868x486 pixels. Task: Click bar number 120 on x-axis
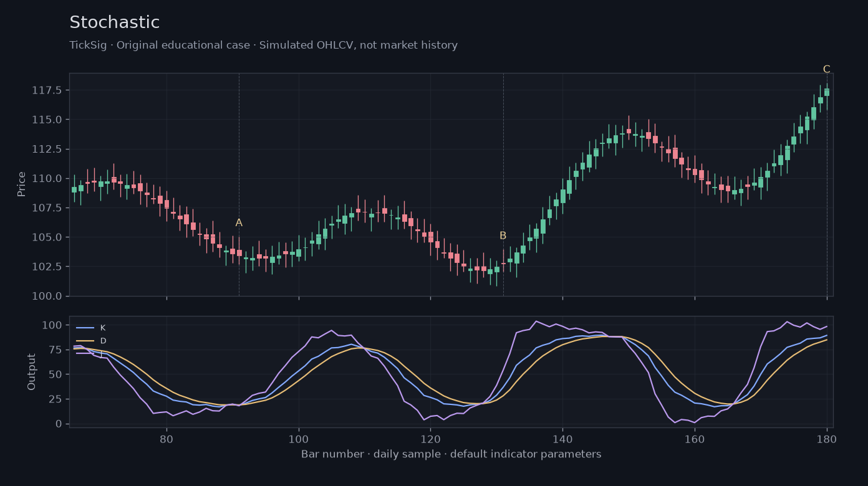coord(430,439)
